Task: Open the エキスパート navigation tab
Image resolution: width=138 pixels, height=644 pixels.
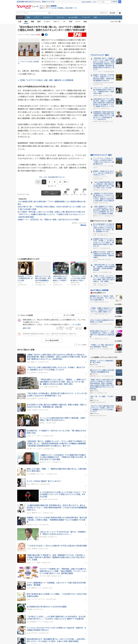Action: click(x=48, y=17)
